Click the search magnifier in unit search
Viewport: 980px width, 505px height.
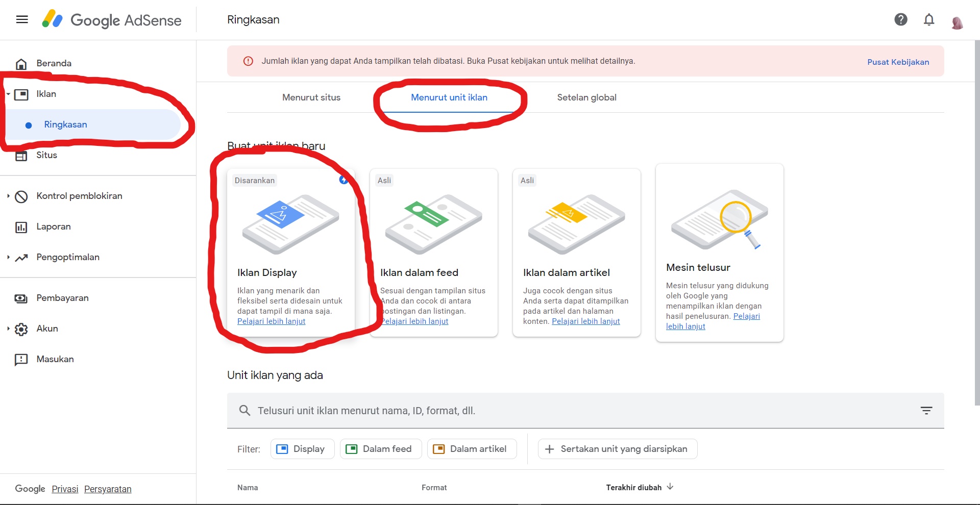click(x=244, y=411)
